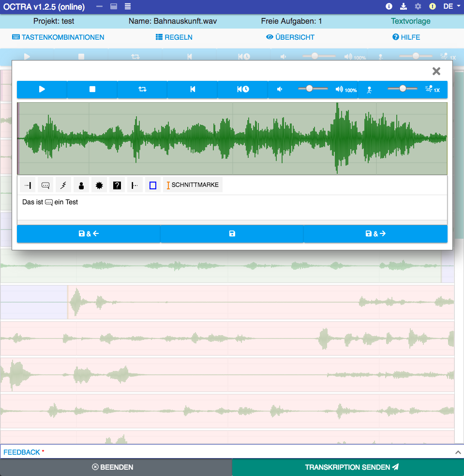Open the Textvorlage link
The height and width of the screenshot is (476, 464).
point(410,21)
